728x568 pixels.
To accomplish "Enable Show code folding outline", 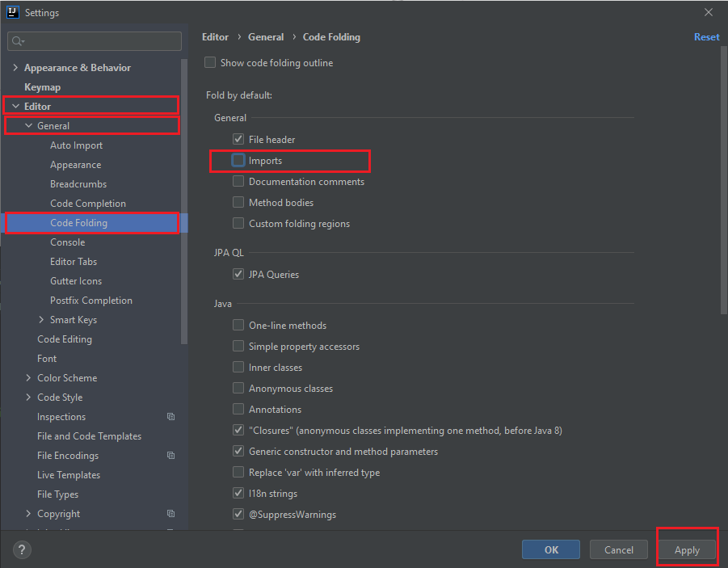I will point(210,62).
